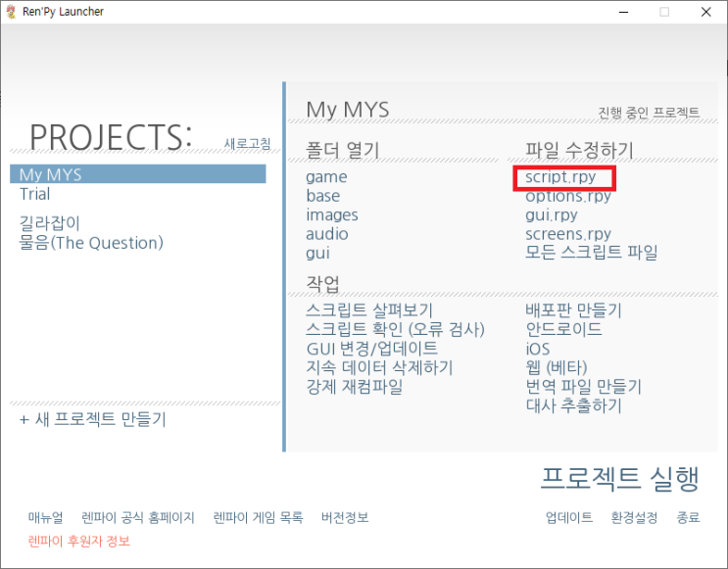
Task: Close the Ren'Py Launcher window
Action: tap(706, 12)
